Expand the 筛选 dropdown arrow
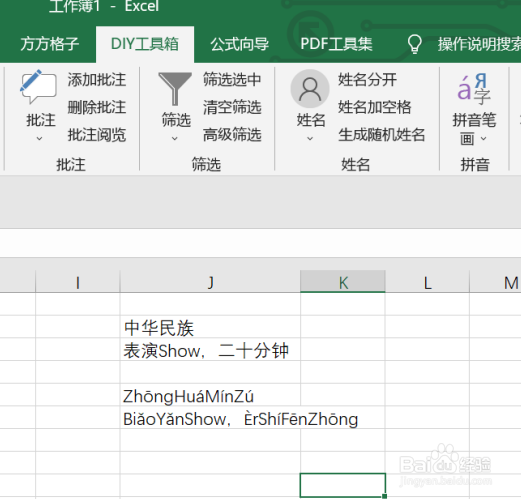Screen dimensions: 521x499 pos(175,138)
